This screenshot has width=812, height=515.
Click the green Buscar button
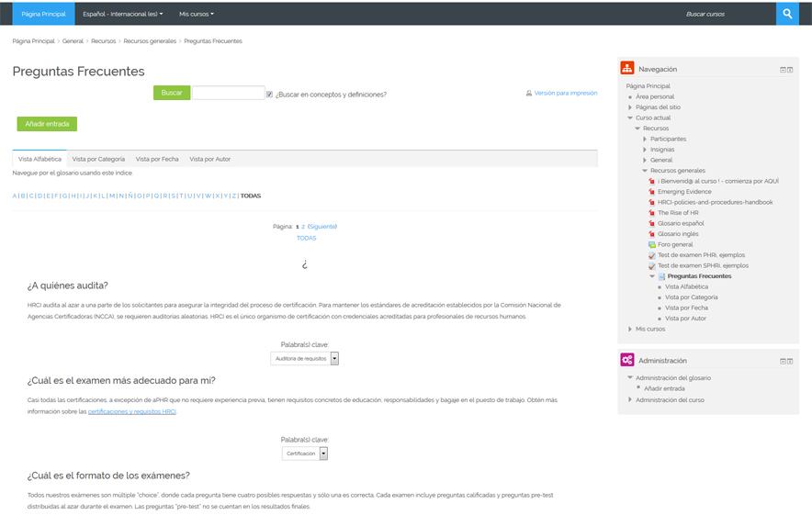172,93
